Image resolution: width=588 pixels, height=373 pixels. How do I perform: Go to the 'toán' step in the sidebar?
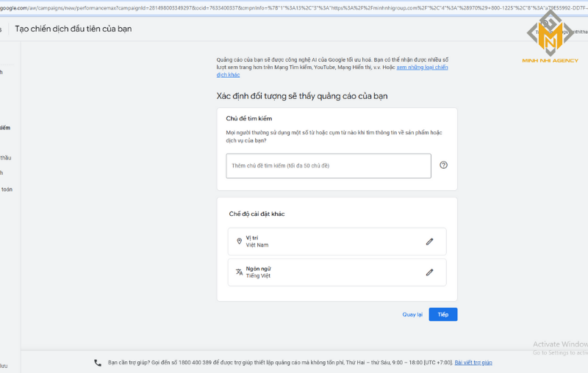pos(7,189)
